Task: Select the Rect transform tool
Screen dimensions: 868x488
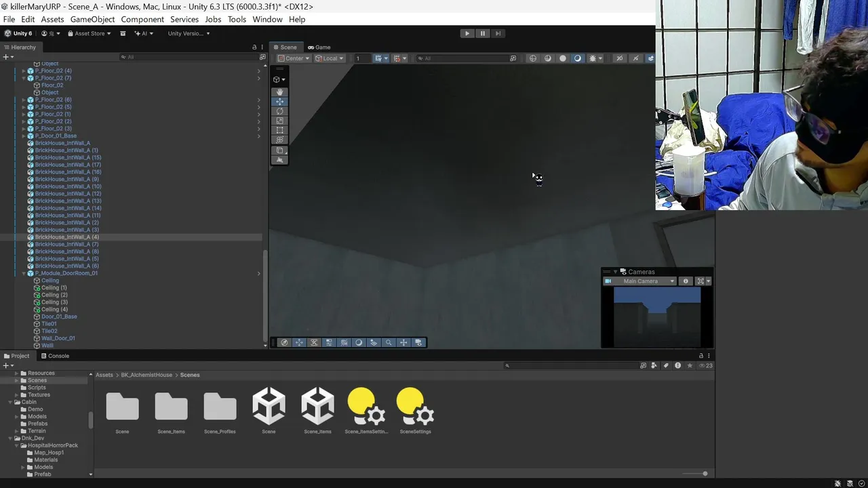Action: [x=279, y=130]
